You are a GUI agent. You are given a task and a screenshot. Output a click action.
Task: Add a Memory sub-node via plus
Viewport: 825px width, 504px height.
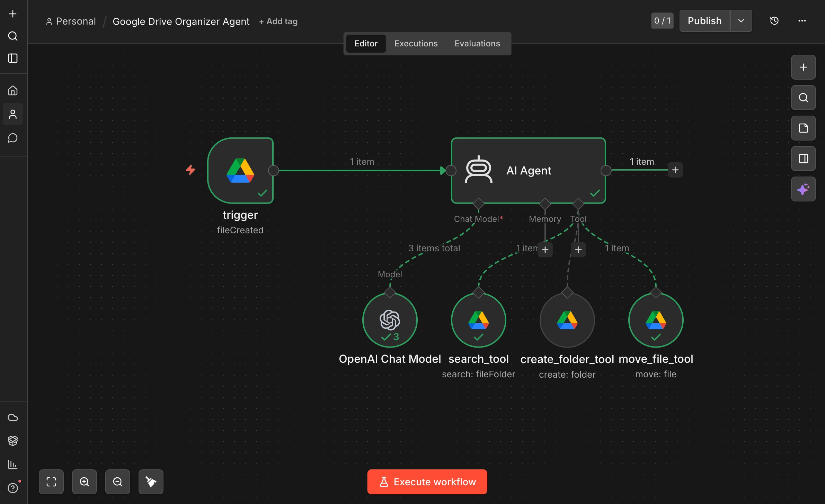pos(545,250)
